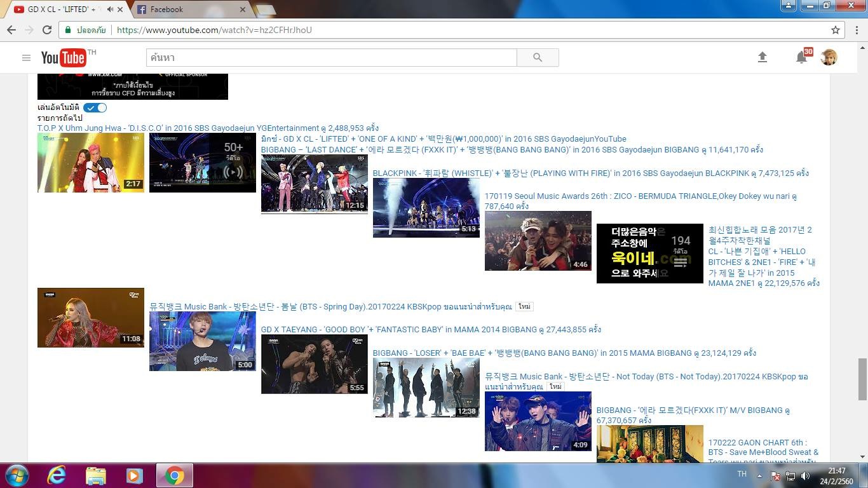This screenshot has width=868, height=488.
Task: Click the page vertical scrollbar thumb
Action: (862, 379)
